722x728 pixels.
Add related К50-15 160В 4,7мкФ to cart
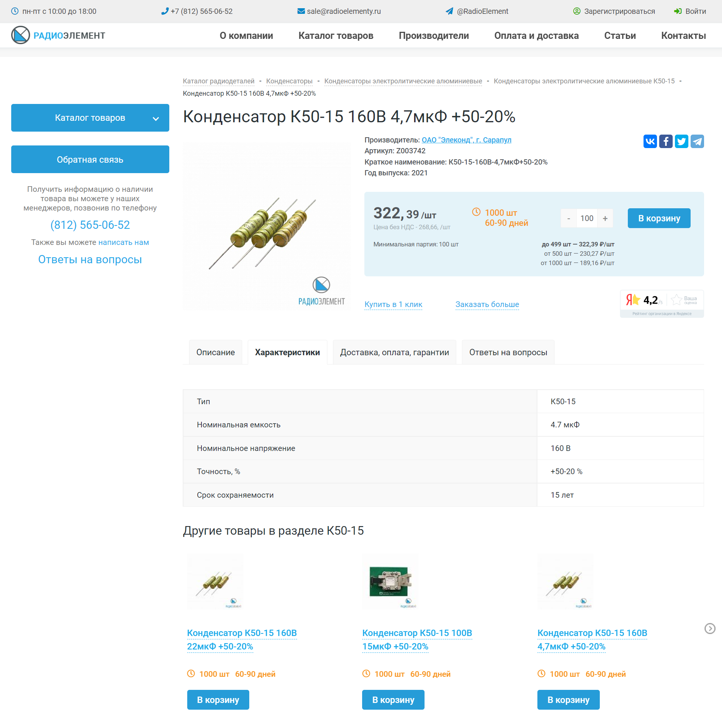point(568,700)
